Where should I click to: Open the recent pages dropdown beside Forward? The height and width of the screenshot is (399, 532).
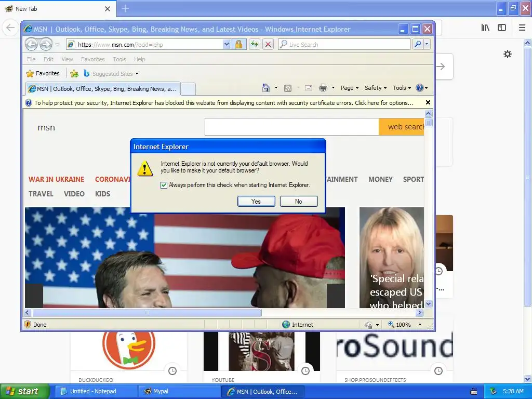click(x=57, y=45)
